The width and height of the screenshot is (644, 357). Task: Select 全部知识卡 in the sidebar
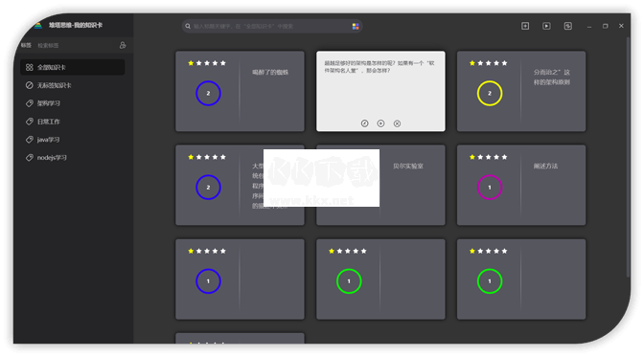tap(72, 67)
